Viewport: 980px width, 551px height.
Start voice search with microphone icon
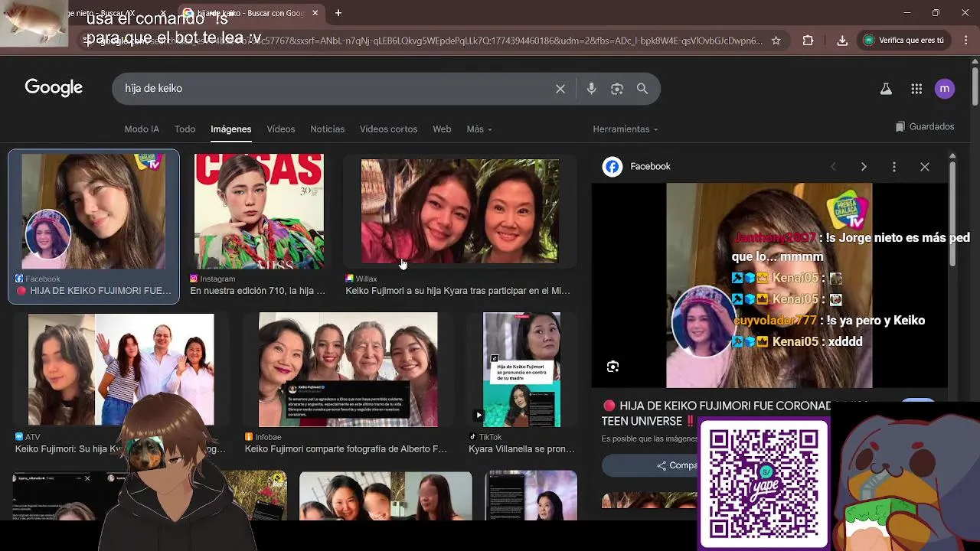pyautogui.click(x=591, y=89)
